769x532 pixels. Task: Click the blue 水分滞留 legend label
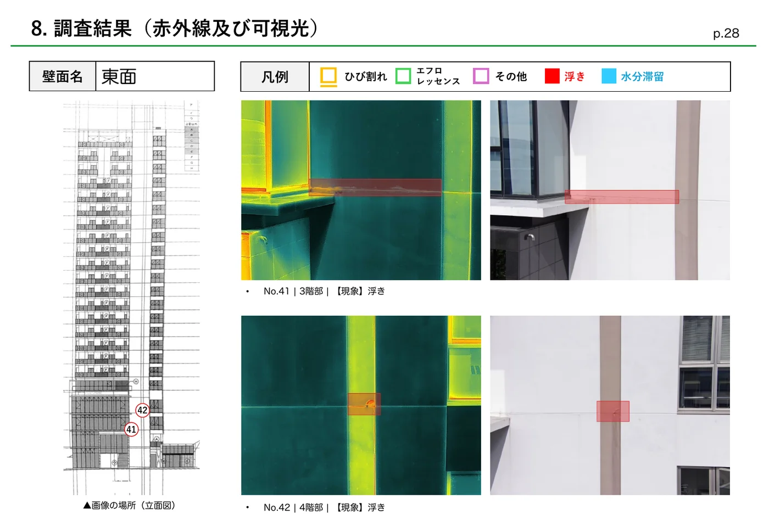coord(643,76)
